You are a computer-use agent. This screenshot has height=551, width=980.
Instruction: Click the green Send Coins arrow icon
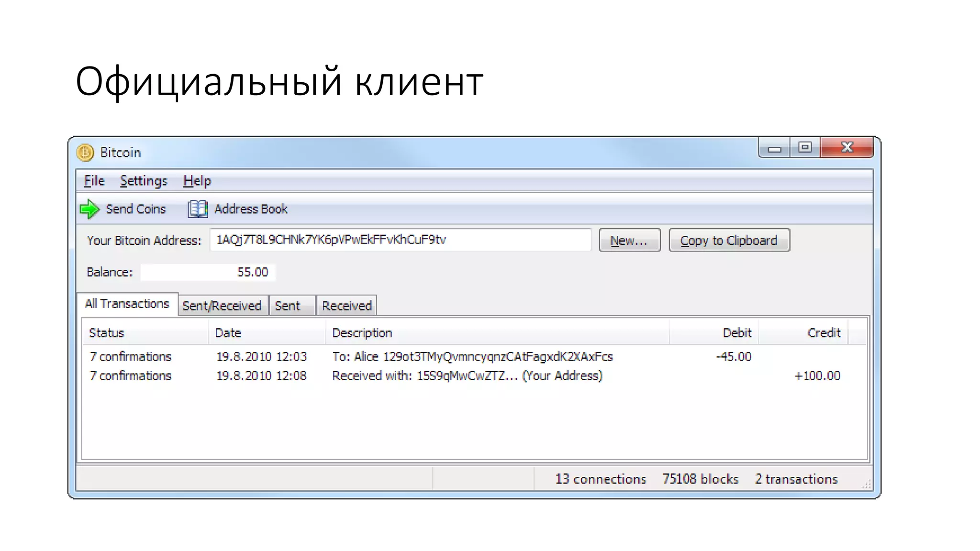click(89, 209)
